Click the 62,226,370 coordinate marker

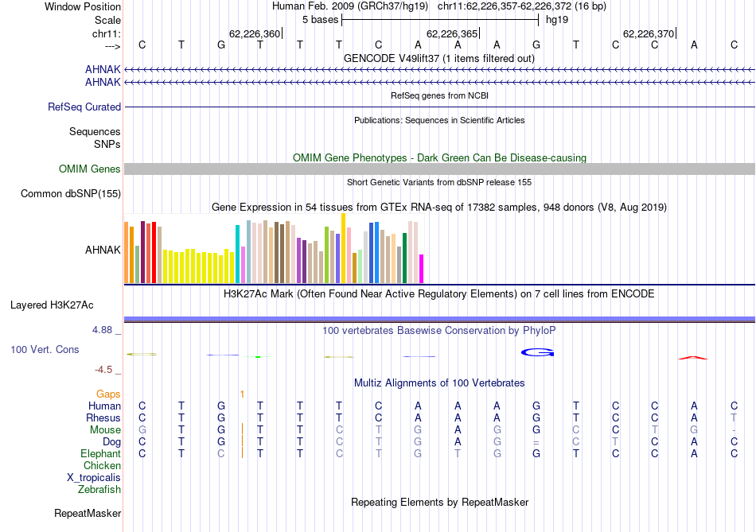(x=649, y=33)
